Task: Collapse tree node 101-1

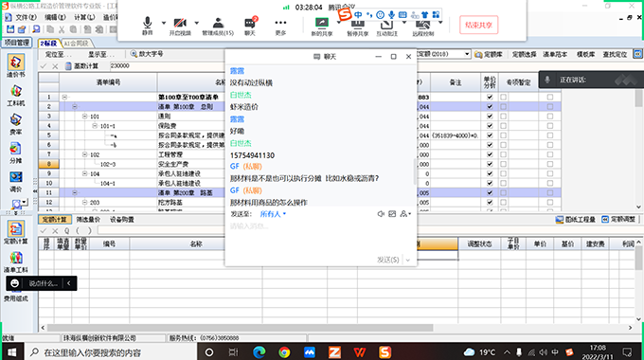Action: point(95,126)
